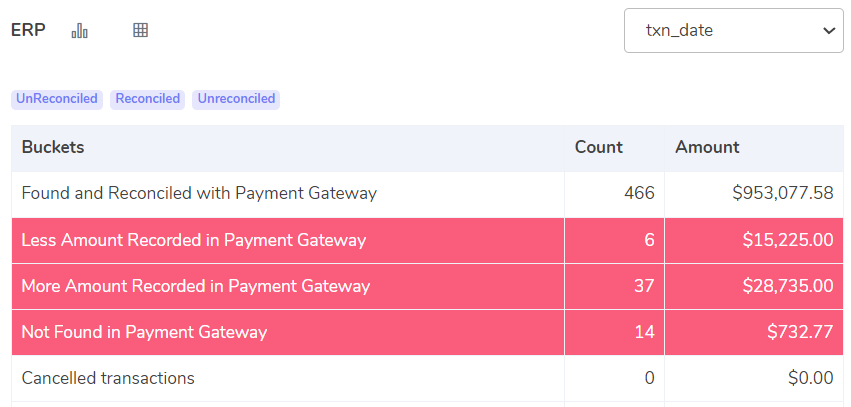851x407 pixels.
Task: Click the count 466 cell
Action: tap(638, 194)
